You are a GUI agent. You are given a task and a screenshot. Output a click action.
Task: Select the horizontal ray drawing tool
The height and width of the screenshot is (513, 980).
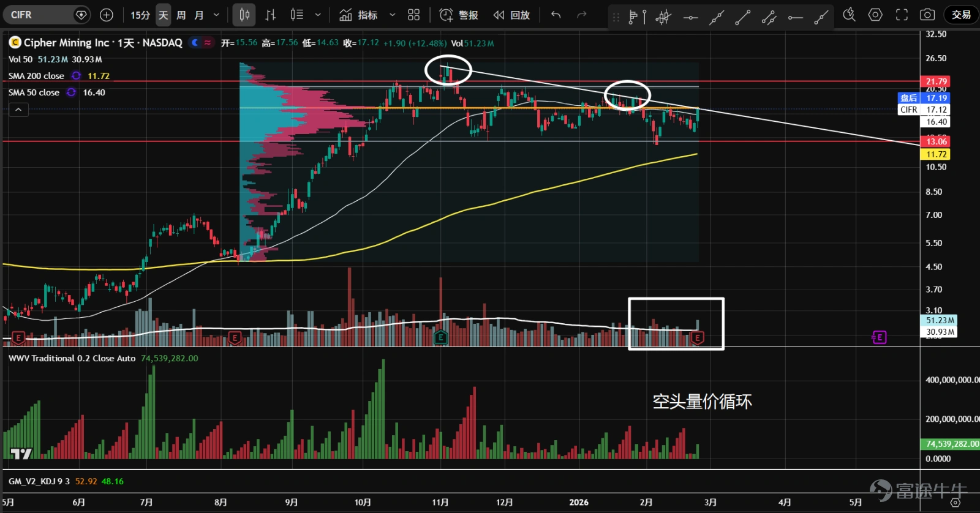(x=796, y=17)
